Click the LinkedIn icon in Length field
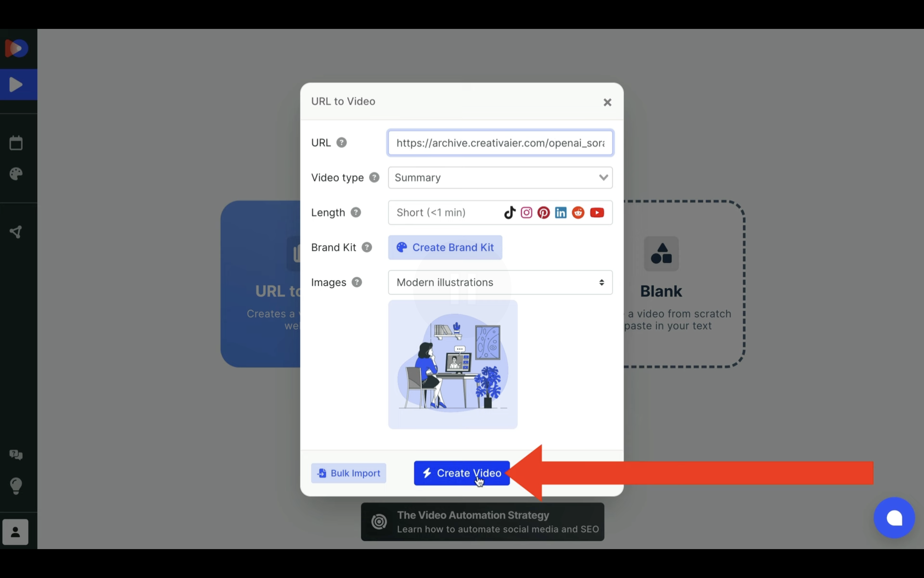The width and height of the screenshot is (924, 578). click(560, 212)
